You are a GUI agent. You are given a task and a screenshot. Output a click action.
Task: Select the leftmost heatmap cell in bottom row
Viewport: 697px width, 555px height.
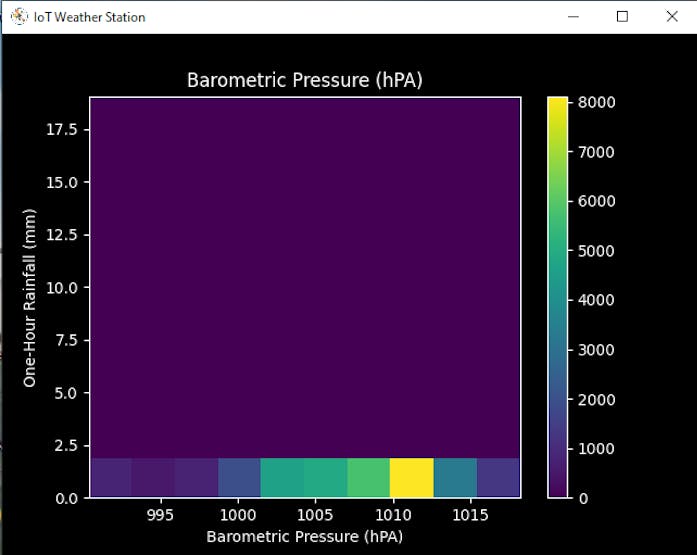111,478
